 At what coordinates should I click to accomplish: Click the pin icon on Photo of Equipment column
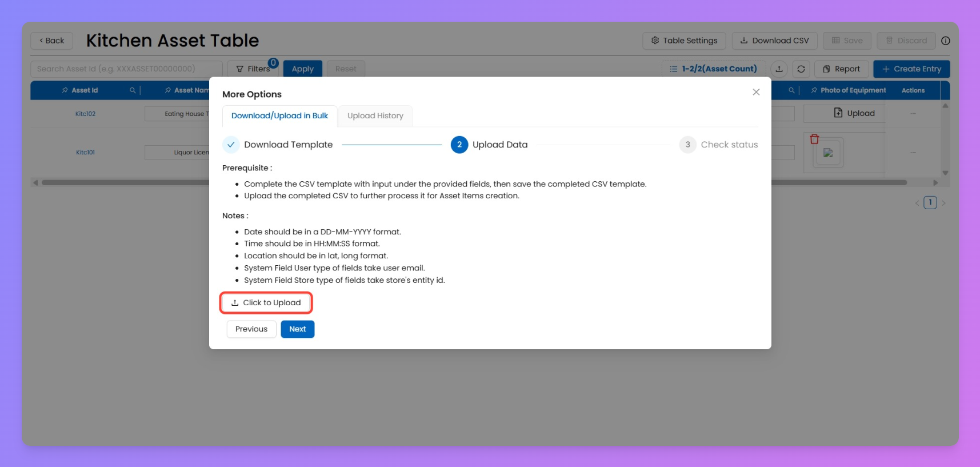814,90
